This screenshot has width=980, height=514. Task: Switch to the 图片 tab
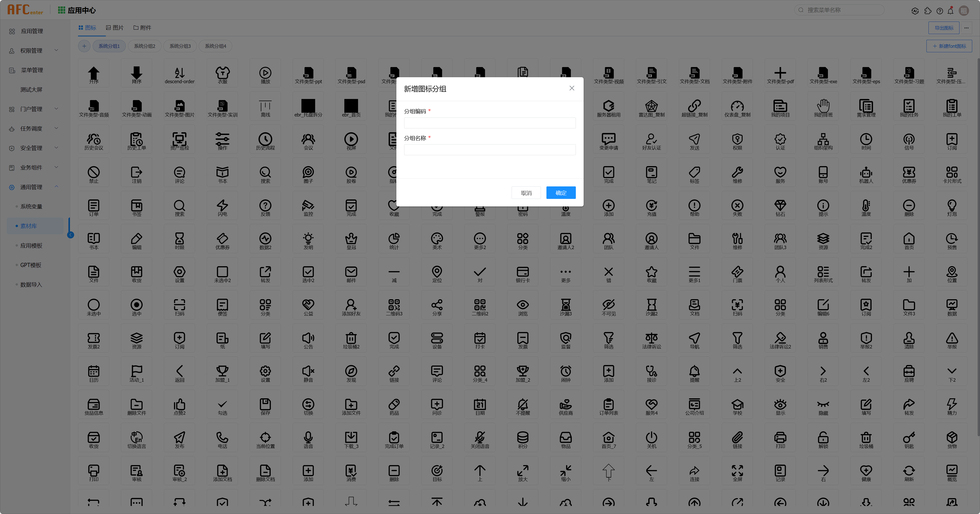tap(115, 28)
